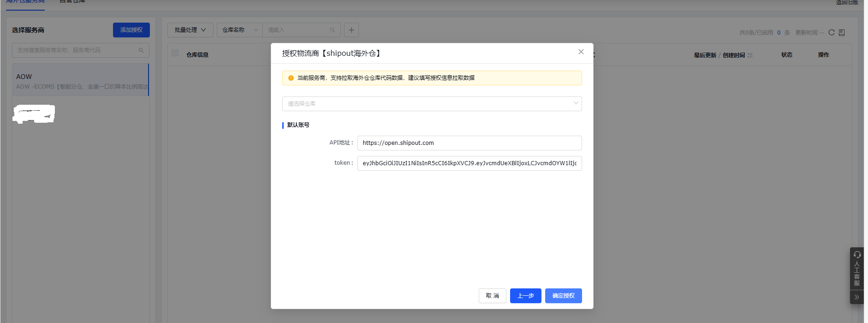This screenshot has width=868, height=323.
Task: Expand the double-chevron under 人工客服
Action: [857, 297]
